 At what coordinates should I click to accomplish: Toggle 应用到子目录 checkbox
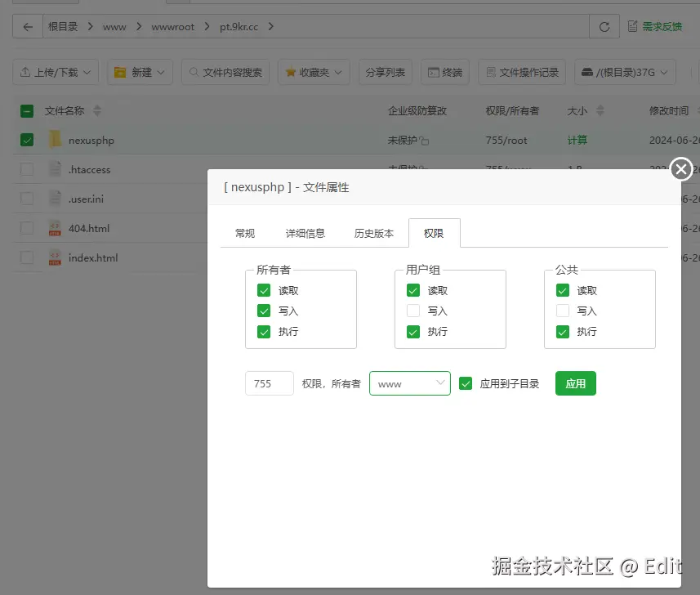click(466, 383)
